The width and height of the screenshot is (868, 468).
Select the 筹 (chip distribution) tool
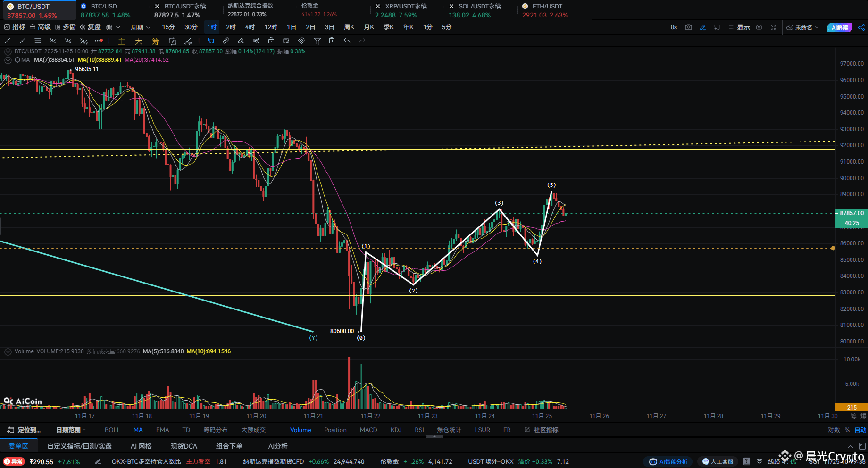tap(156, 42)
